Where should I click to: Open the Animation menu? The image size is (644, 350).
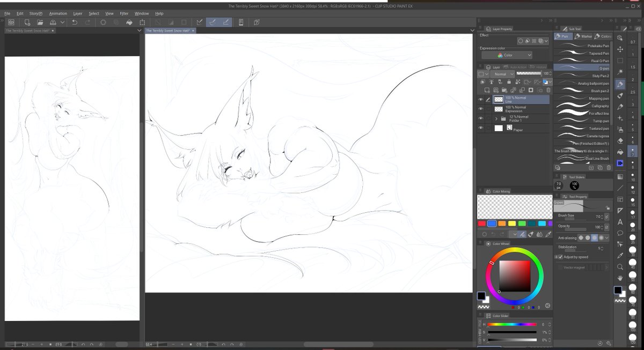pos(58,13)
